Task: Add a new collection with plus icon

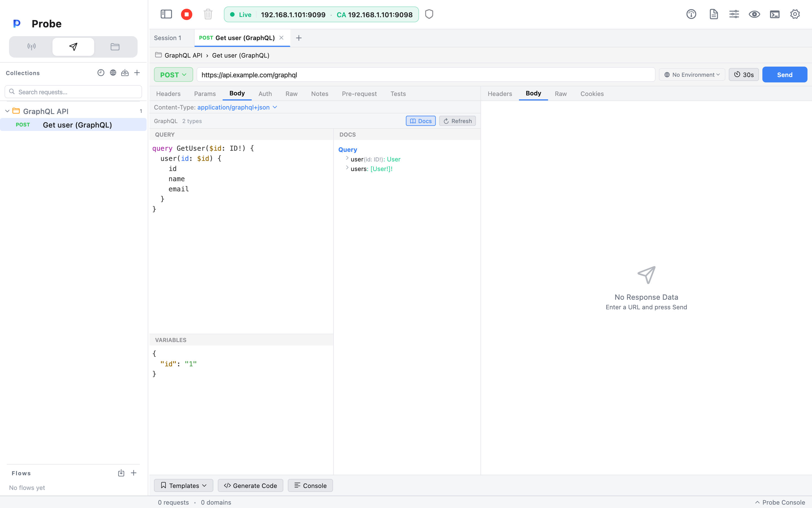Action: point(137,73)
